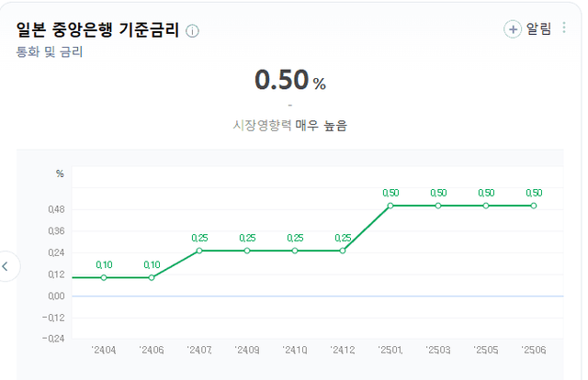Click the 일본 중앙은행 기준금리 title
Viewport: 588px width, 380px height.
tap(96, 30)
